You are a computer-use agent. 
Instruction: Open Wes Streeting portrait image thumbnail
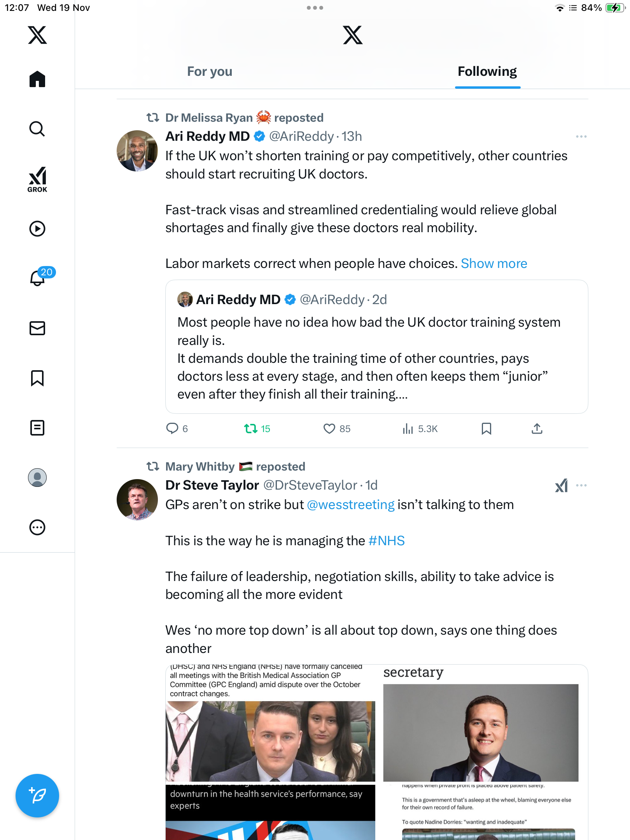tap(481, 733)
